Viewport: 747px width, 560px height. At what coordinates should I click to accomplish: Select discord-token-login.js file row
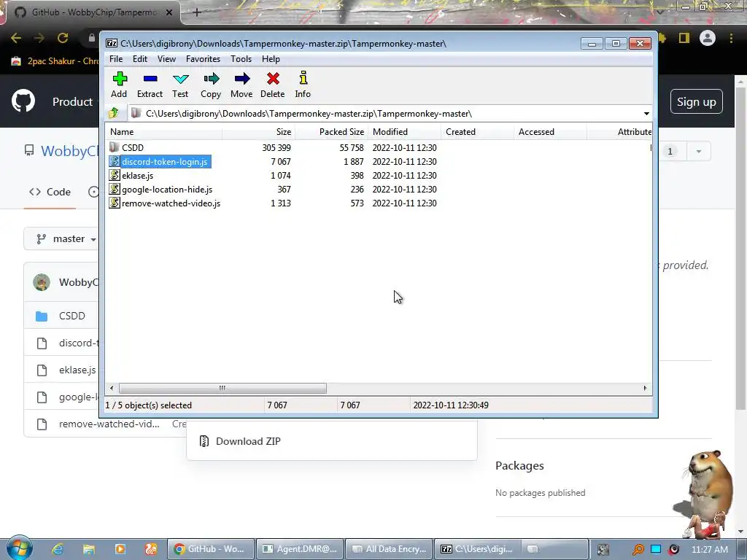coord(164,161)
